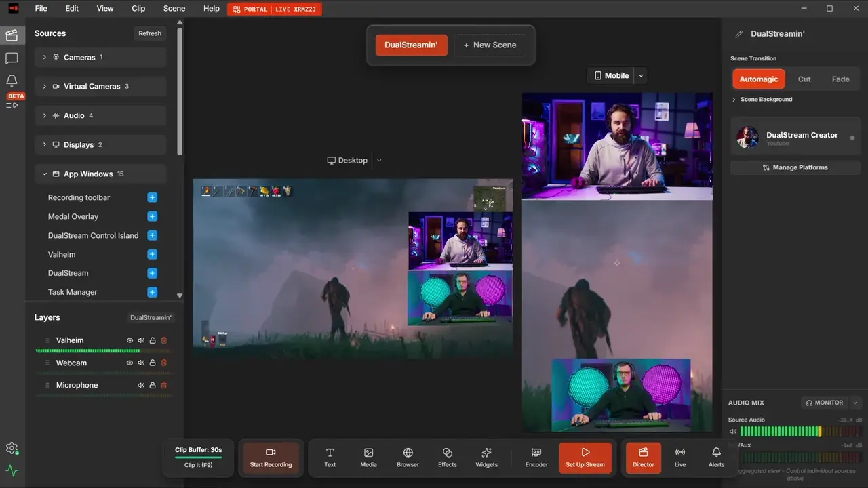Click the Valheim layer audio level bar
Screen dimensions: 868x488
(103, 351)
